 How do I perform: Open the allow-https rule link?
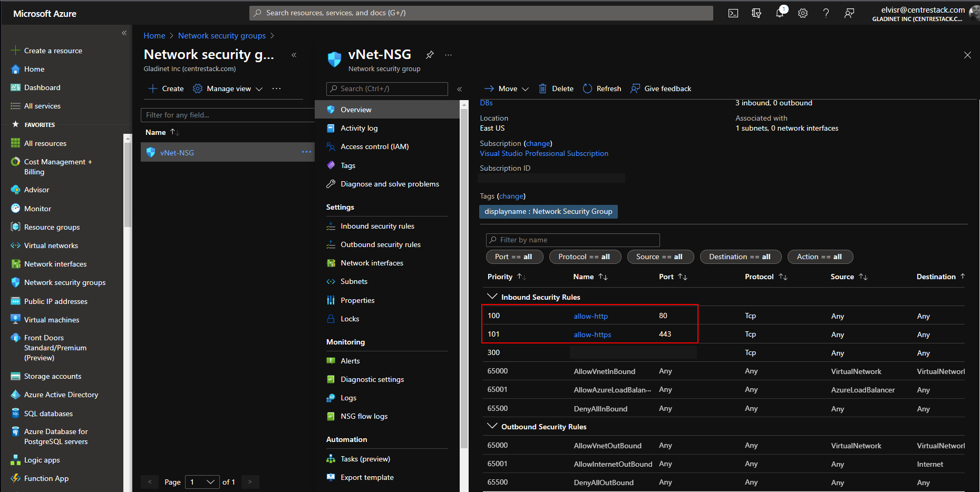(593, 334)
